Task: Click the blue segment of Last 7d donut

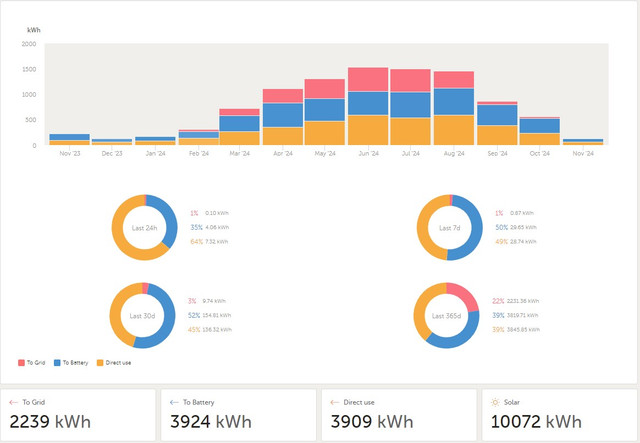Action: click(476, 229)
